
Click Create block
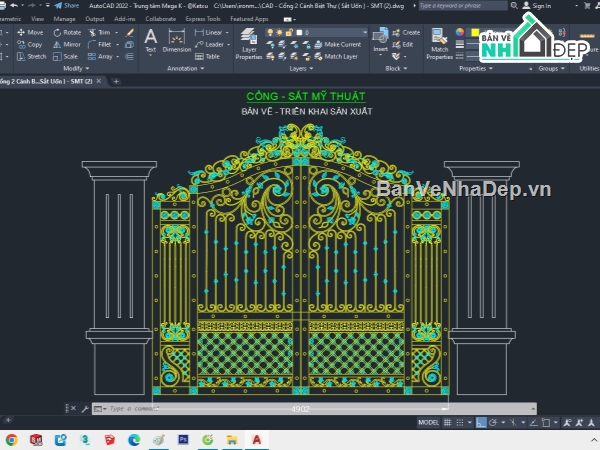pyautogui.click(x=406, y=33)
